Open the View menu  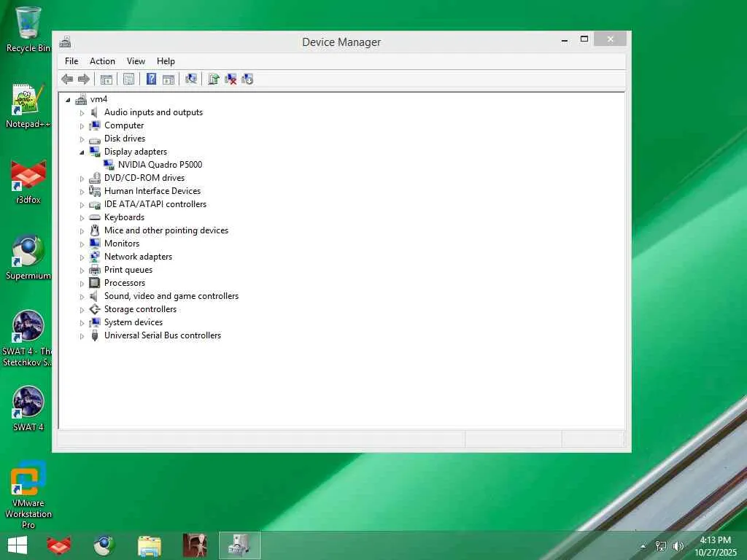[136, 61]
